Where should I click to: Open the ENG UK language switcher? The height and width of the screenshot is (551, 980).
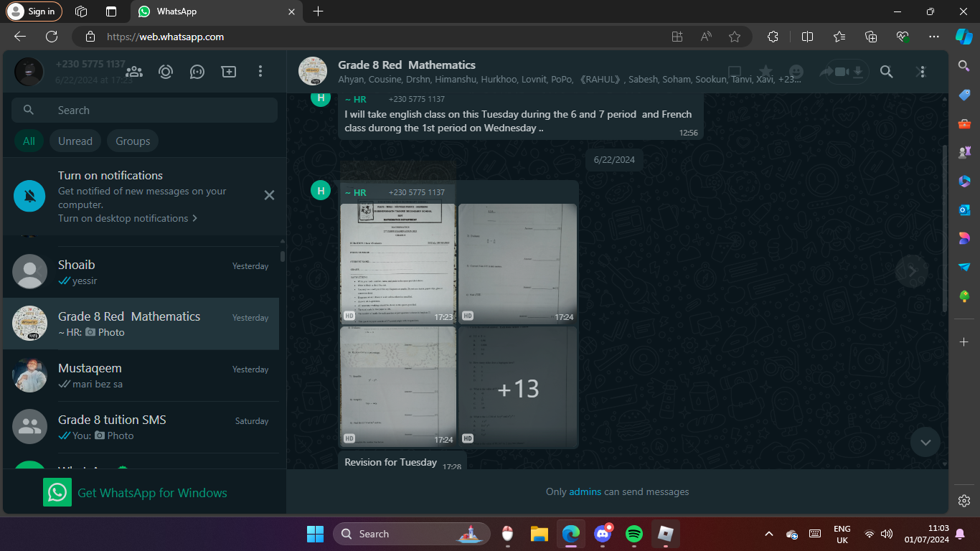pyautogui.click(x=842, y=534)
